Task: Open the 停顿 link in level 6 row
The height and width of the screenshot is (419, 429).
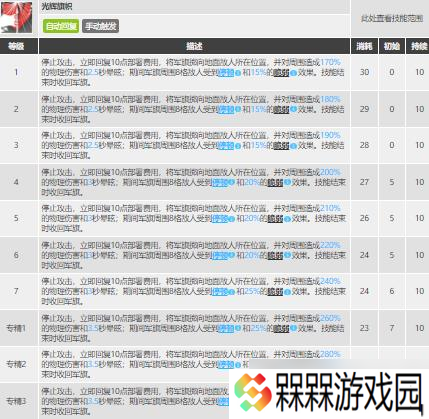Action: (x=220, y=255)
